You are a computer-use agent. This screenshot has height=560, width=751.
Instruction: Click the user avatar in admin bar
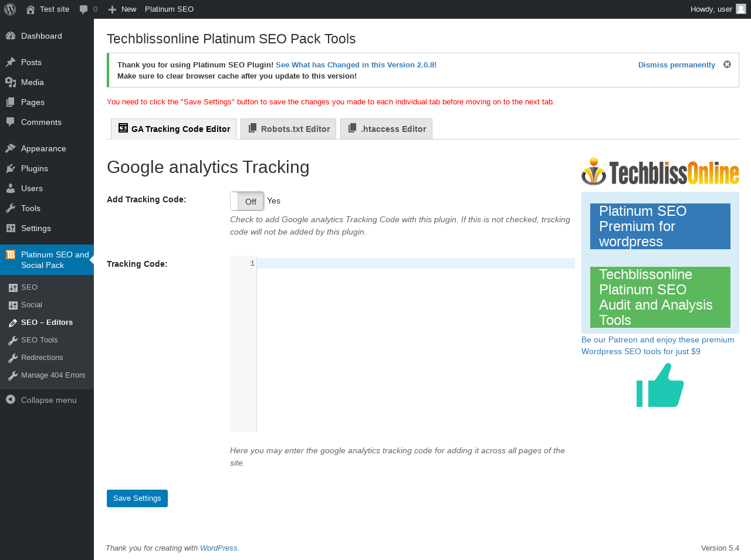741,9
